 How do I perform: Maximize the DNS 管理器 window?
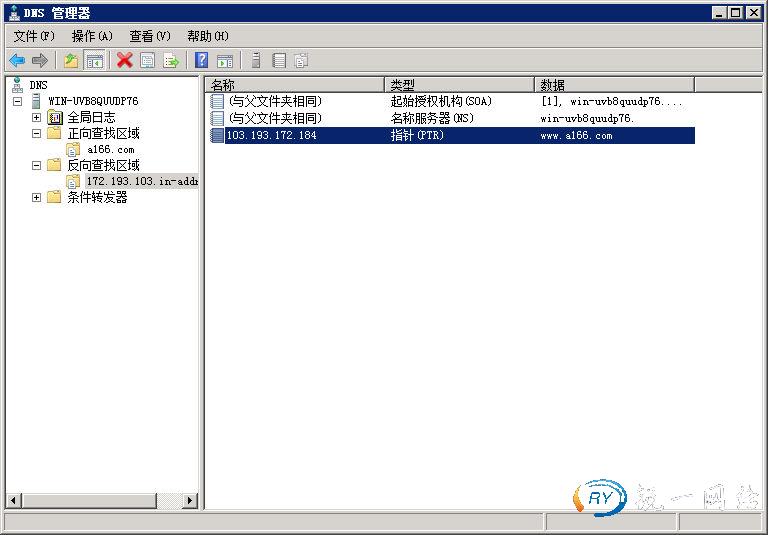click(735, 13)
